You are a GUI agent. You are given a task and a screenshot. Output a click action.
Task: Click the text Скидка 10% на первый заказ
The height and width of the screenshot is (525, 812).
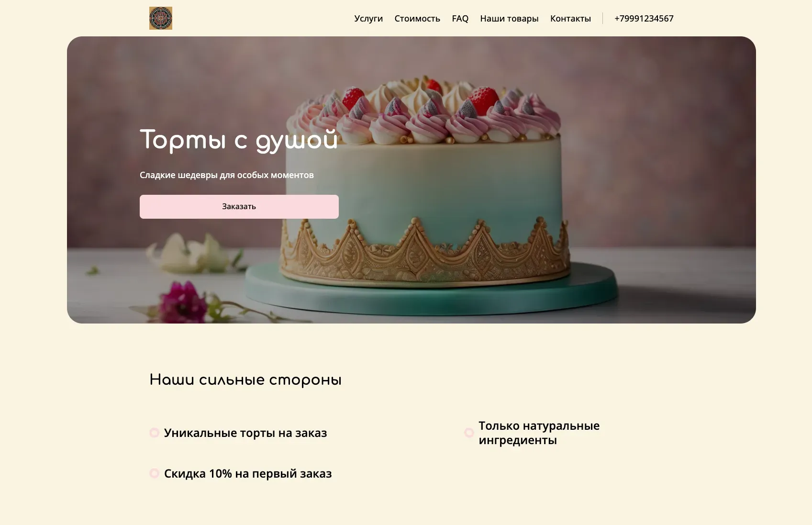pos(248,474)
